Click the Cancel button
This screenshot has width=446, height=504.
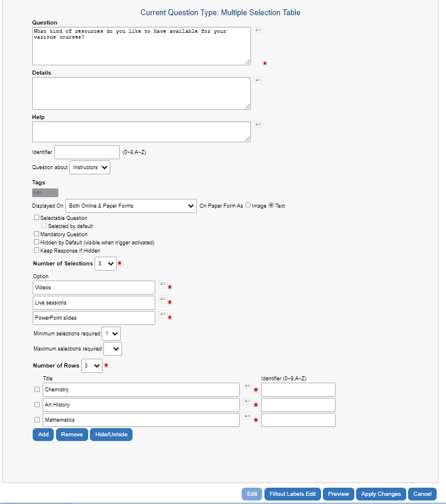[422, 494]
